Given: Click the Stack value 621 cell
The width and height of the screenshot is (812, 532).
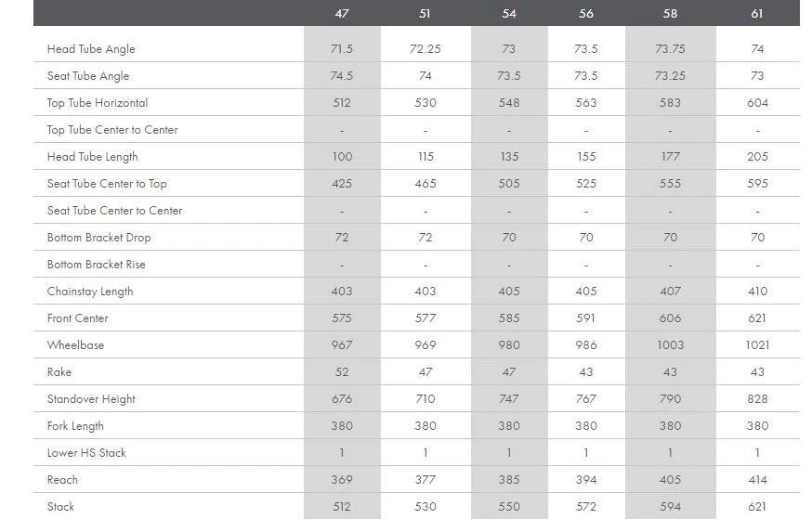Looking at the screenshot, I should click(x=757, y=507).
